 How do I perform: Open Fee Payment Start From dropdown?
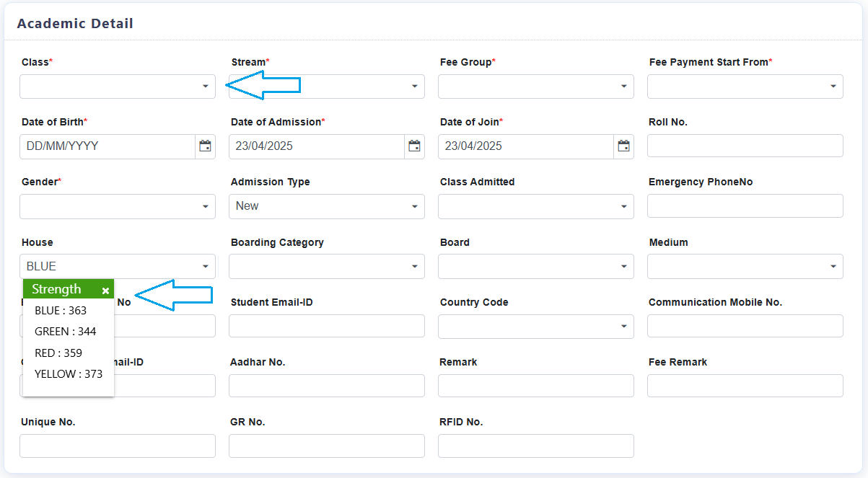(x=745, y=87)
